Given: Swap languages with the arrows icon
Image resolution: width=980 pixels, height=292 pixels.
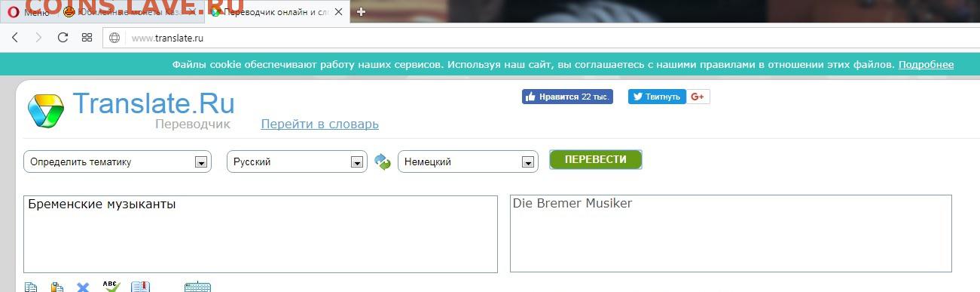Looking at the screenshot, I should pos(383,161).
